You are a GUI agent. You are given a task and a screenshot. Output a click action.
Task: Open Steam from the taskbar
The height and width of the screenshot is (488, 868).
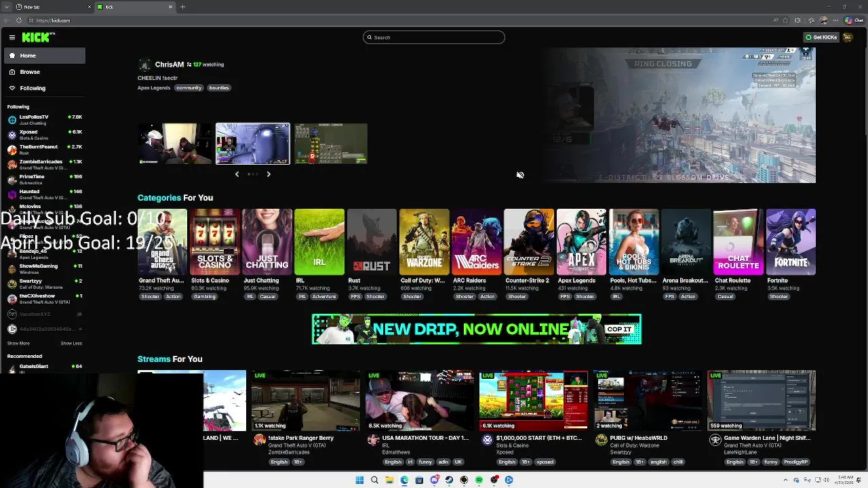point(449,480)
